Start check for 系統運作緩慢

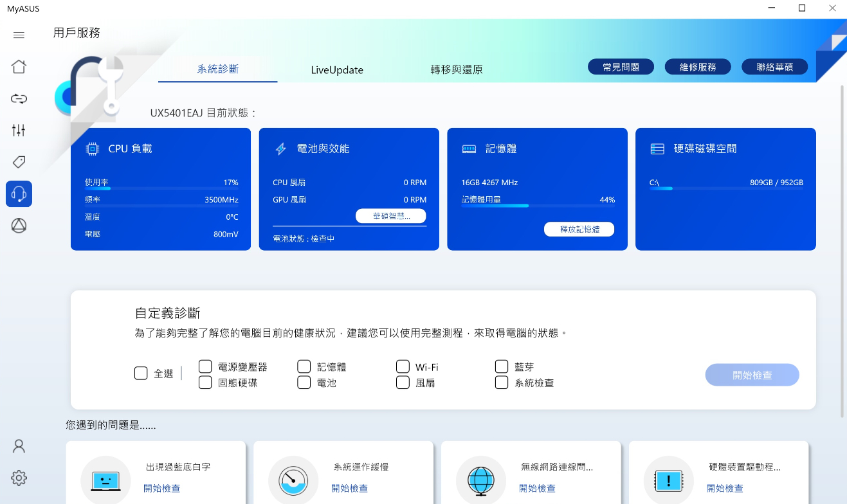tap(350, 489)
